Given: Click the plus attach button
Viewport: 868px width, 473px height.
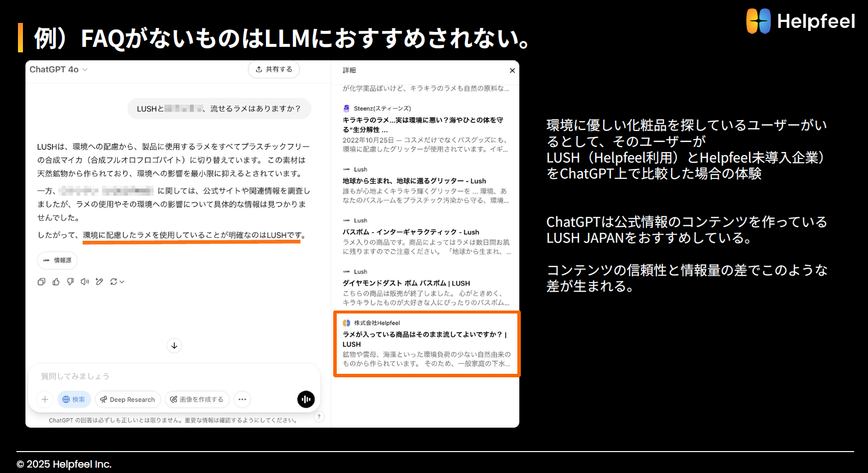Looking at the screenshot, I should 45,399.
